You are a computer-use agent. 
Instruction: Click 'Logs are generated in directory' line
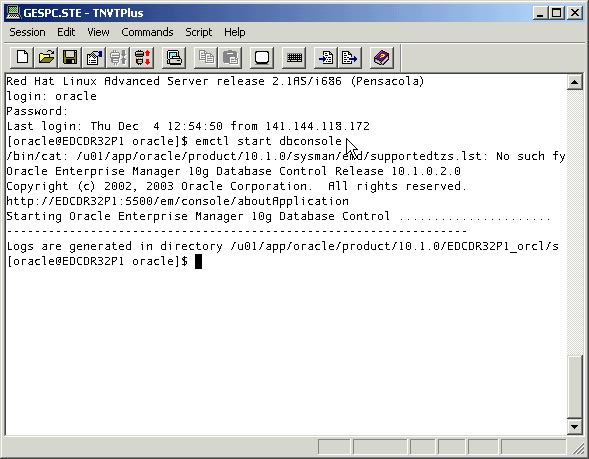(282, 246)
